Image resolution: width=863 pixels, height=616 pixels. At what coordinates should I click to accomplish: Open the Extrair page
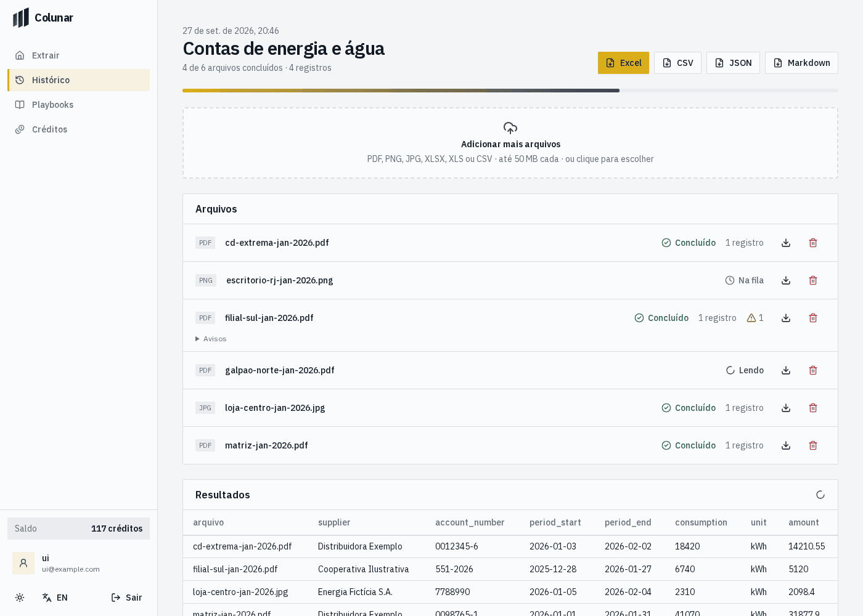78,55
